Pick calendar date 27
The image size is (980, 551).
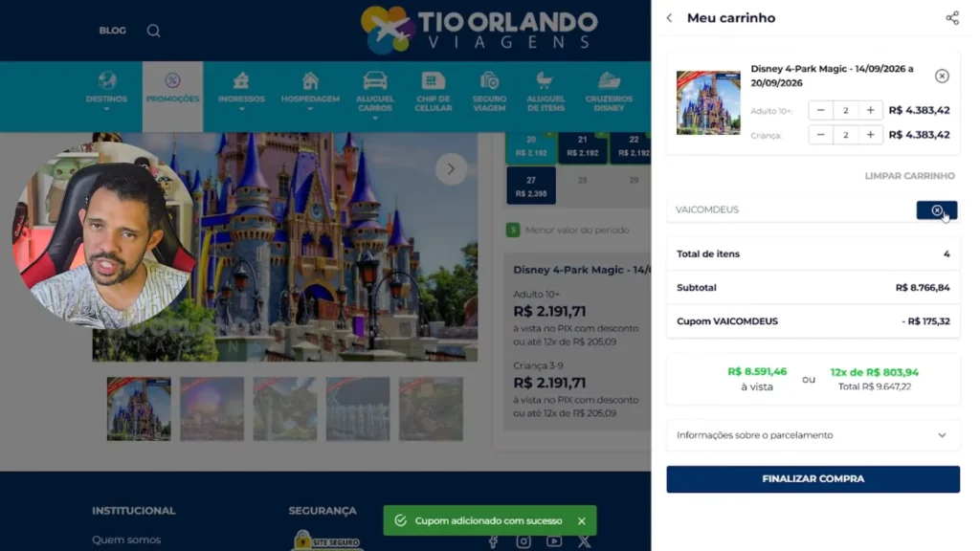(530, 187)
